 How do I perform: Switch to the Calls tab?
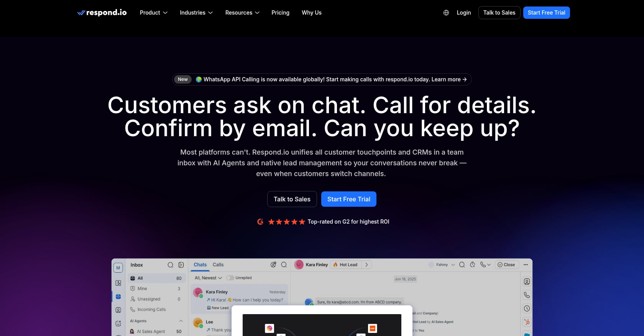coord(218,265)
